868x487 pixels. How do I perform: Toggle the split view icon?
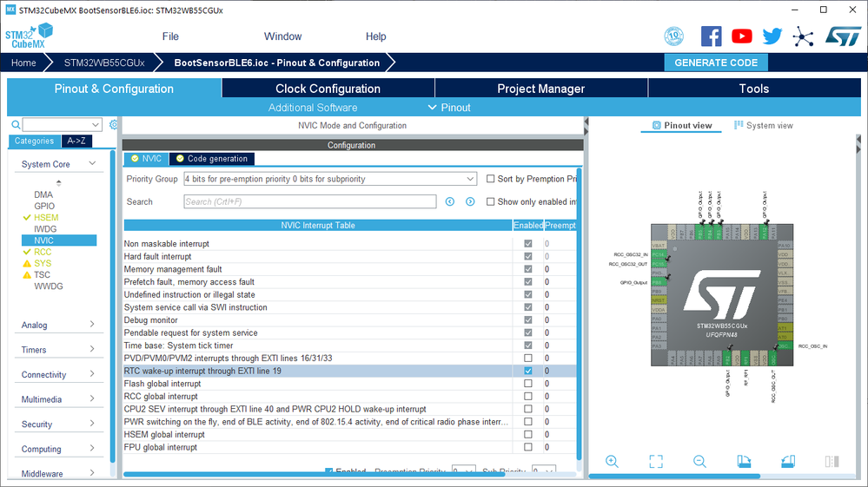[x=832, y=462]
